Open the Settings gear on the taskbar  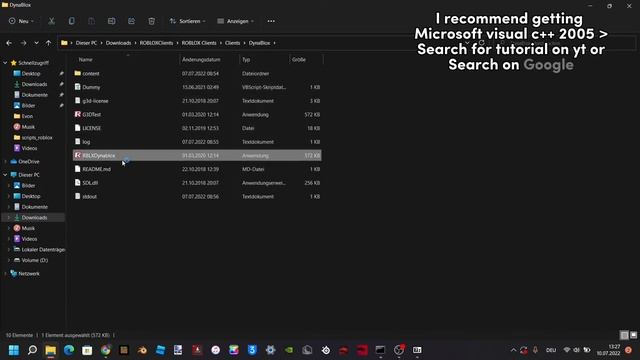click(x=271, y=350)
